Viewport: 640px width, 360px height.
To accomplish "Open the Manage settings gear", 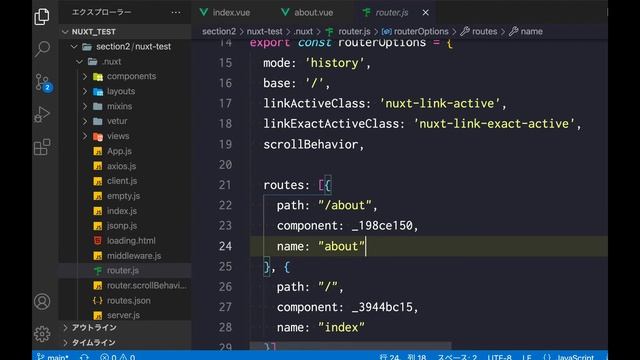I will click(42, 334).
